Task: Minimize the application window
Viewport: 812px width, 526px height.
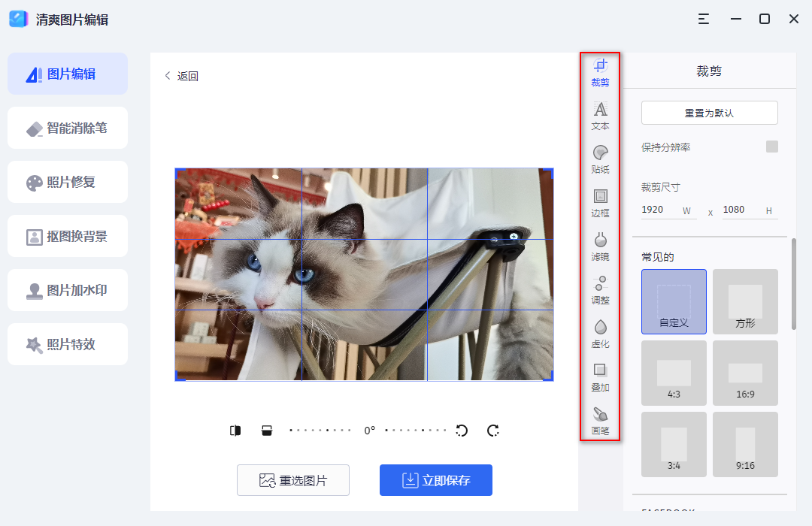Action: click(736, 19)
